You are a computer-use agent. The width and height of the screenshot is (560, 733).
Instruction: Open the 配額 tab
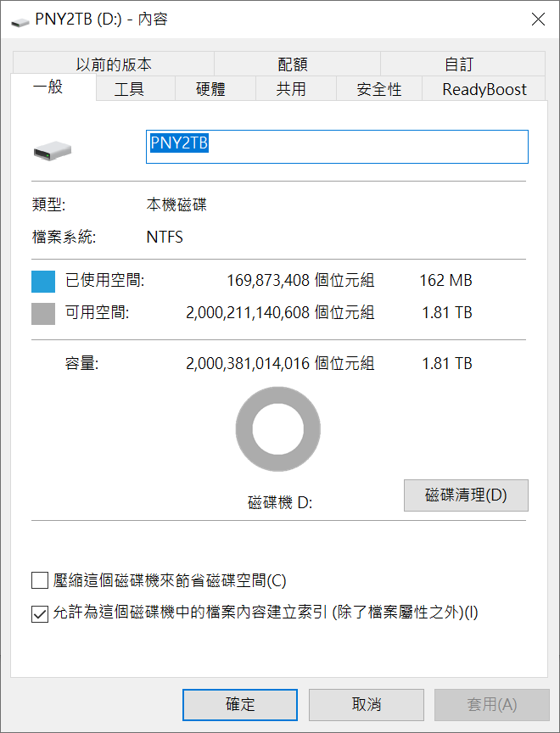tap(293, 64)
